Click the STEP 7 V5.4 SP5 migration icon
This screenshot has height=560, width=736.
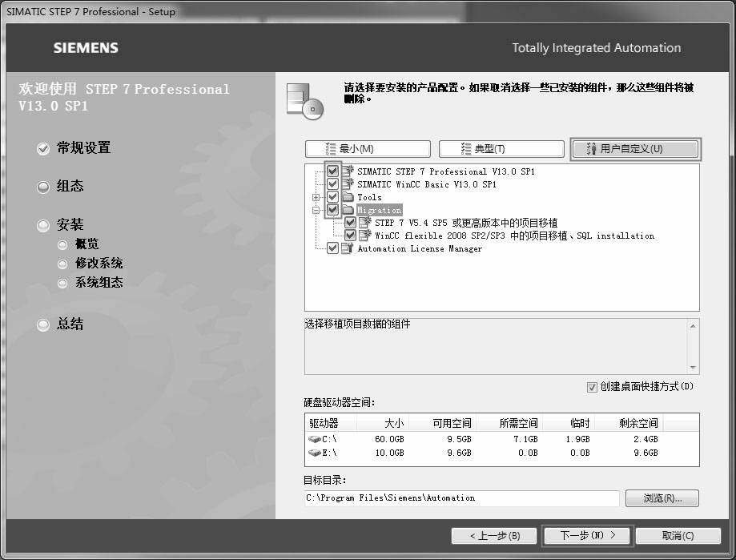pyautogui.click(x=365, y=222)
